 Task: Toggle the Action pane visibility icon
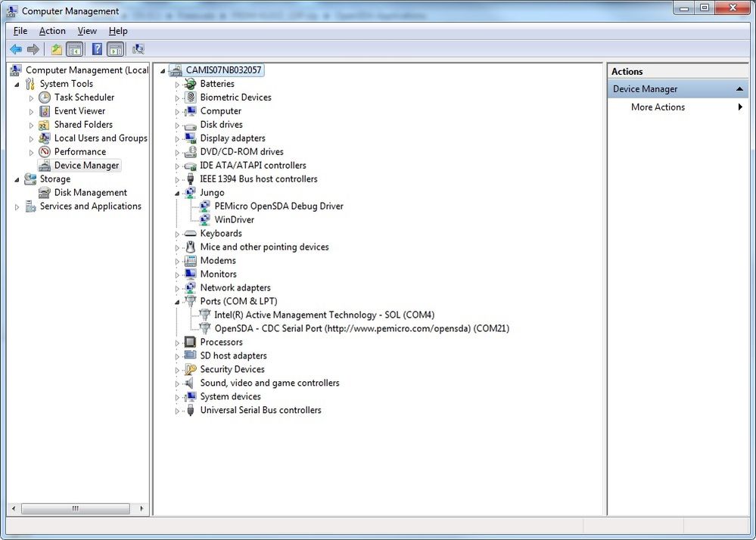[x=115, y=49]
